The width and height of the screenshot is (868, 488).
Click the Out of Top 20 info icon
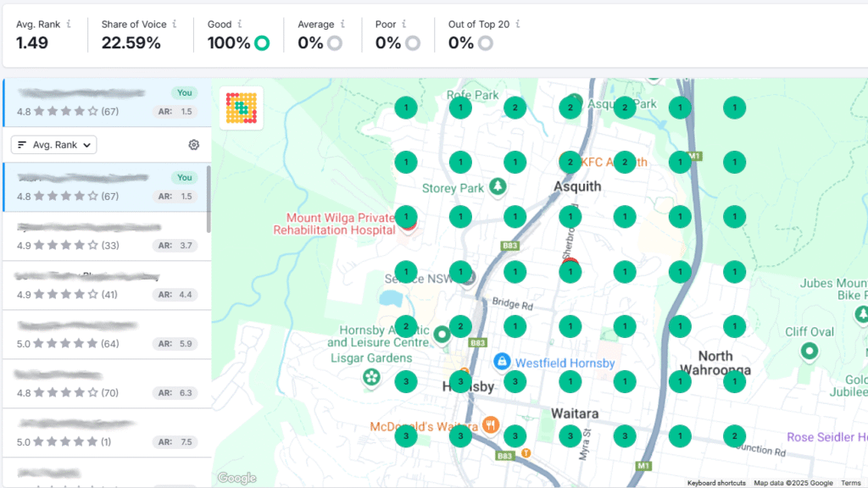[518, 25]
